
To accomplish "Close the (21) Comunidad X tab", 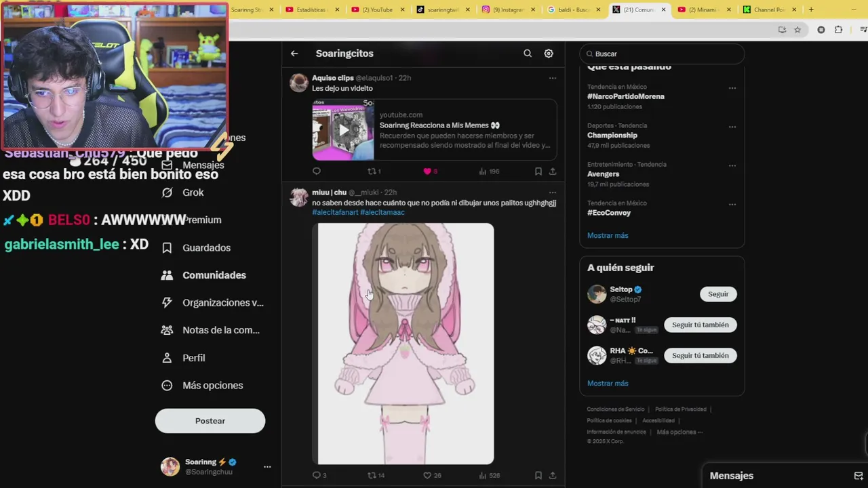I will [663, 9].
